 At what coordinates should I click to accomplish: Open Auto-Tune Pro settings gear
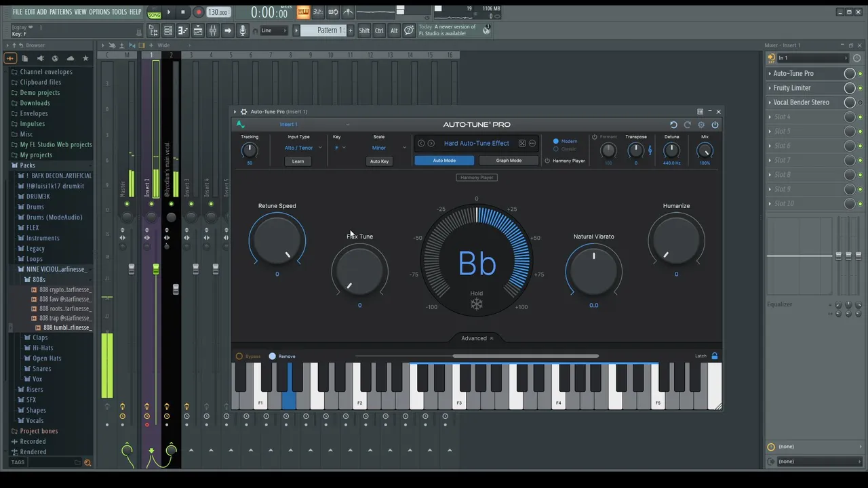point(701,125)
